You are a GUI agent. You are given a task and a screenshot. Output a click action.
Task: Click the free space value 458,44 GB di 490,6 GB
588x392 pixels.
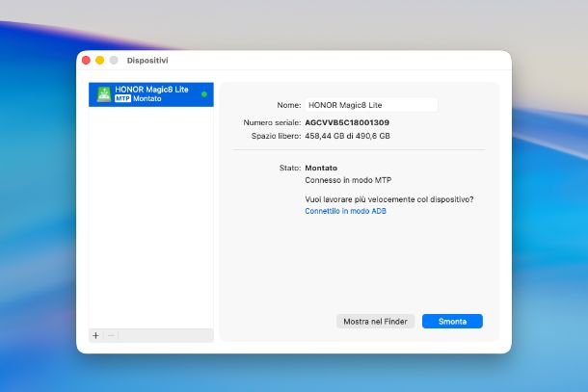347,136
